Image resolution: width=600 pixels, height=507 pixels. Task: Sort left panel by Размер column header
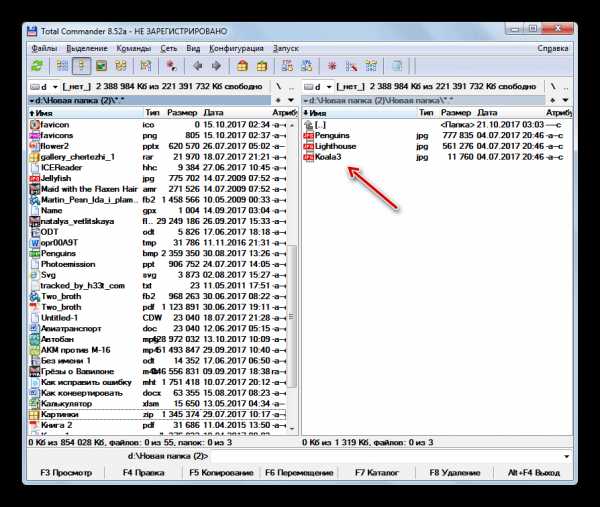click(x=182, y=113)
